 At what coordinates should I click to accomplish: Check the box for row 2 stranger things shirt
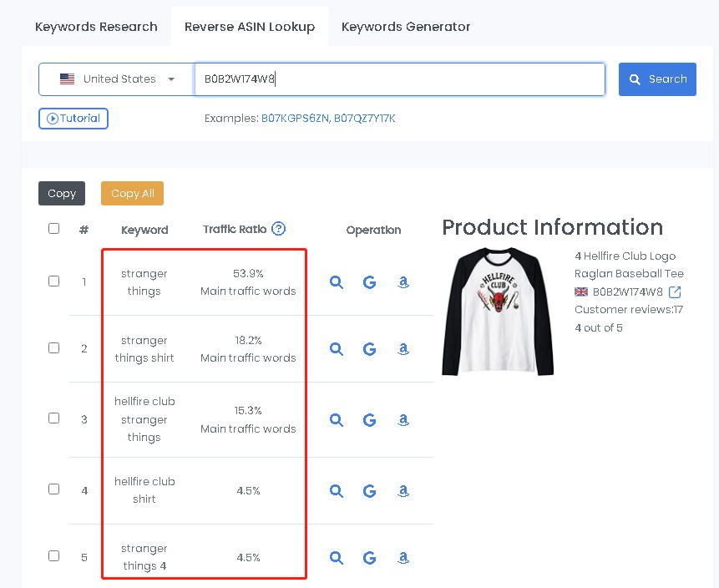pos(53,348)
